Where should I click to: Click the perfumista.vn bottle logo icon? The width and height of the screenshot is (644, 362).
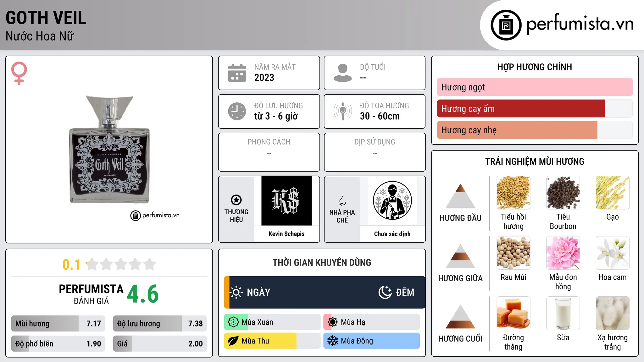[x=506, y=25]
